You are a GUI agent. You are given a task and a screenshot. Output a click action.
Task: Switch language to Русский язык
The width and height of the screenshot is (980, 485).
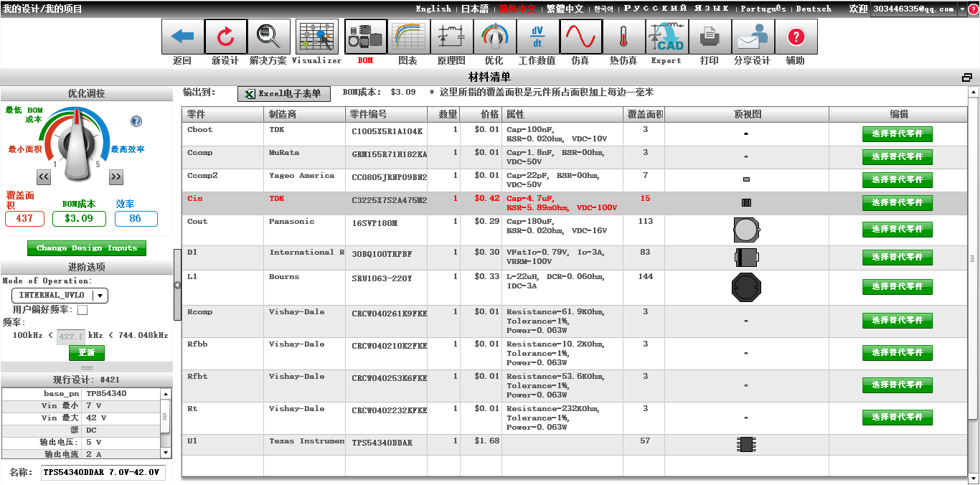(x=677, y=9)
